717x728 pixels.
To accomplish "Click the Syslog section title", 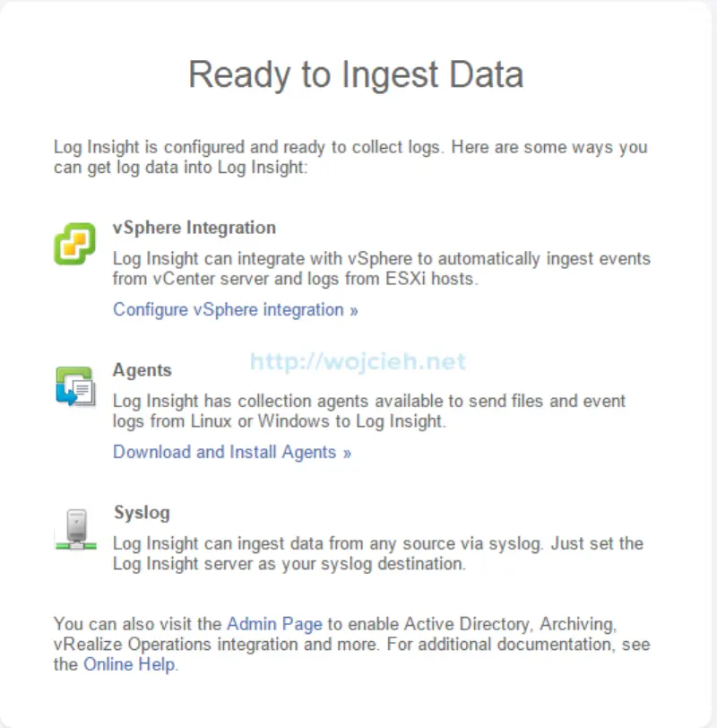I will click(140, 512).
